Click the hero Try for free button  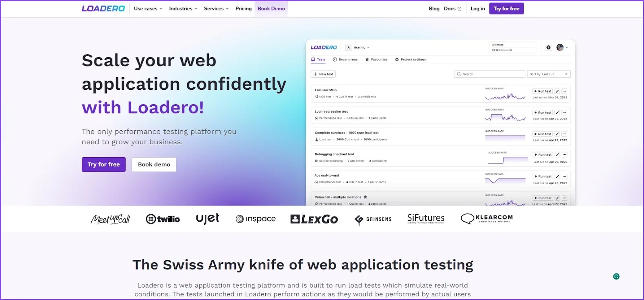pyautogui.click(x=104, y=164)
